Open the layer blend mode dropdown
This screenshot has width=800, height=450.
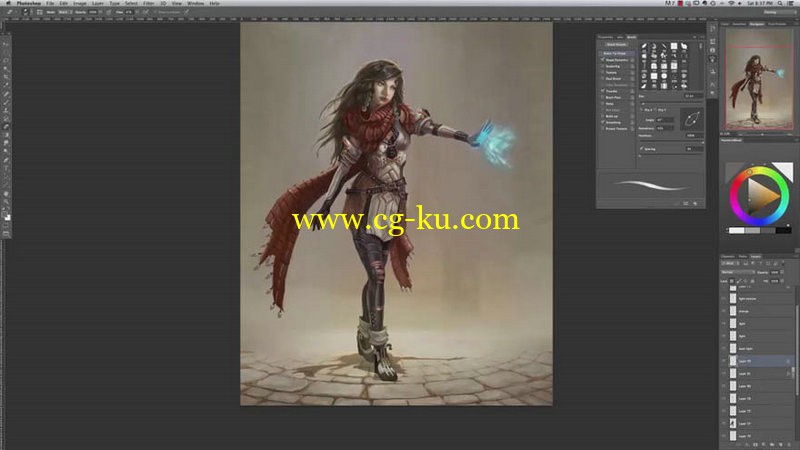point(738,272)
